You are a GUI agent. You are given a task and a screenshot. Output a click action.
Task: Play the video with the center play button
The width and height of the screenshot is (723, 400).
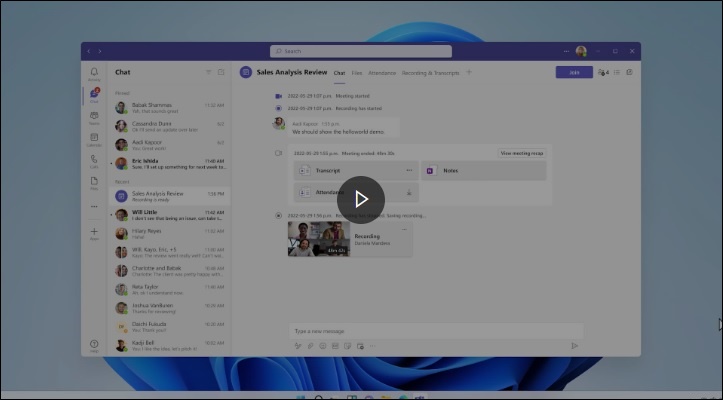tap(361, 199)
